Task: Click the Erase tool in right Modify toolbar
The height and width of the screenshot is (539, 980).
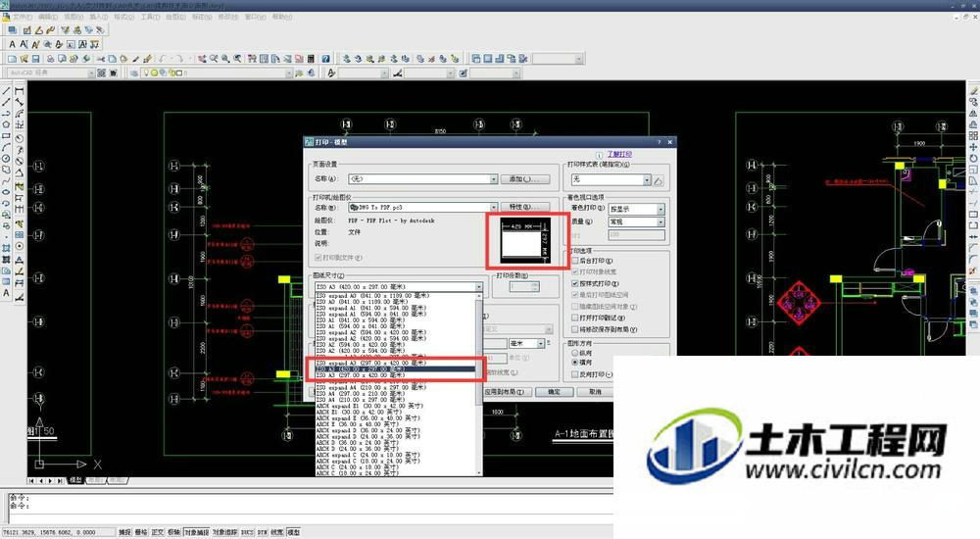Action: (973, 91)
